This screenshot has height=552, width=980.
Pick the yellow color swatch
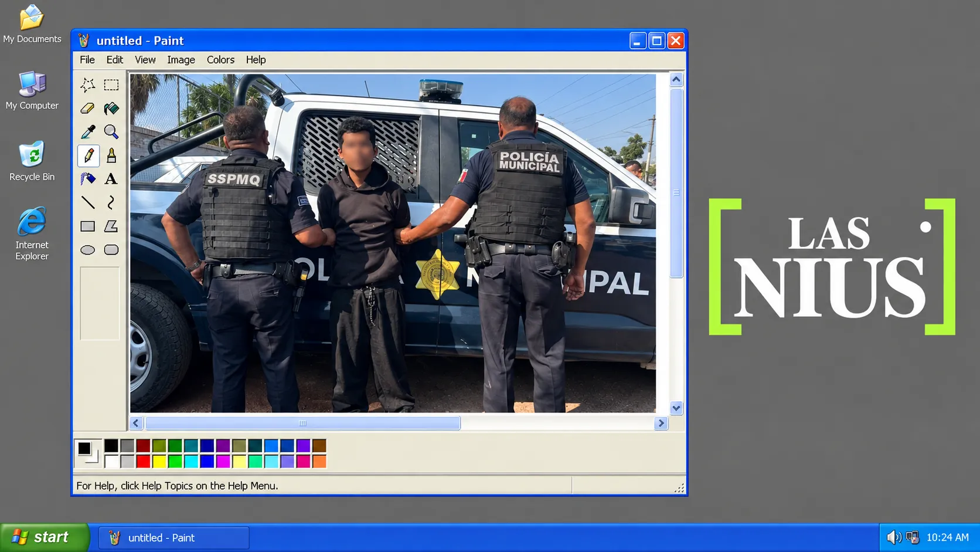point(159,462)
